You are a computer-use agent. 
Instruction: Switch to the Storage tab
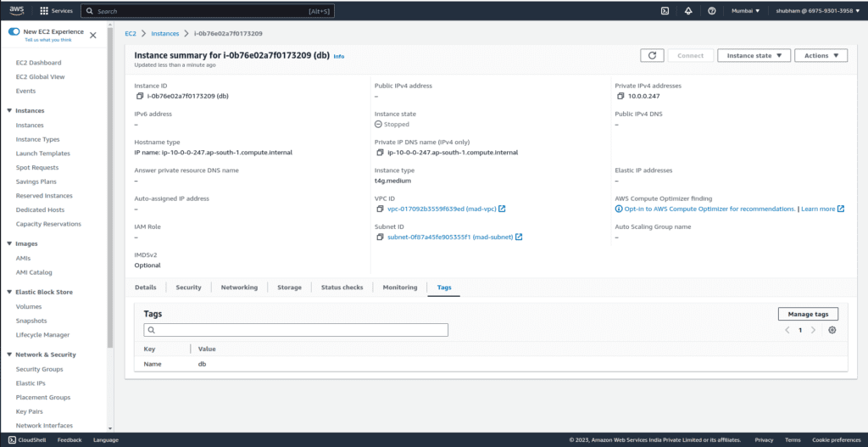[x=290, y=288]
